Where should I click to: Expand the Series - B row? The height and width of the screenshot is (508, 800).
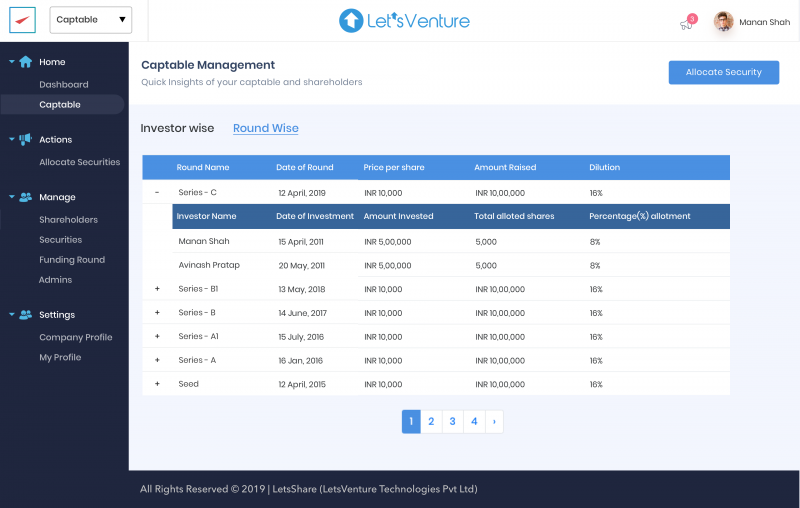pyautogui.click(x=157, y=313)
